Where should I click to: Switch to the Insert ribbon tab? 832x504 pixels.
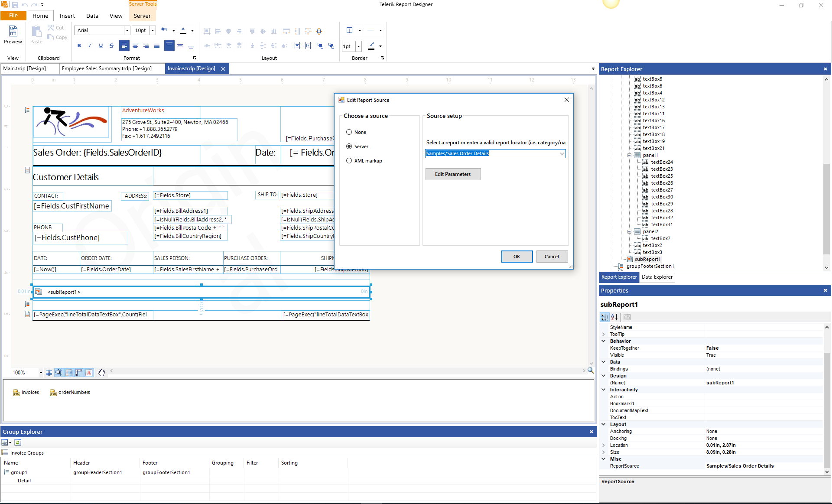coord(67,16)
